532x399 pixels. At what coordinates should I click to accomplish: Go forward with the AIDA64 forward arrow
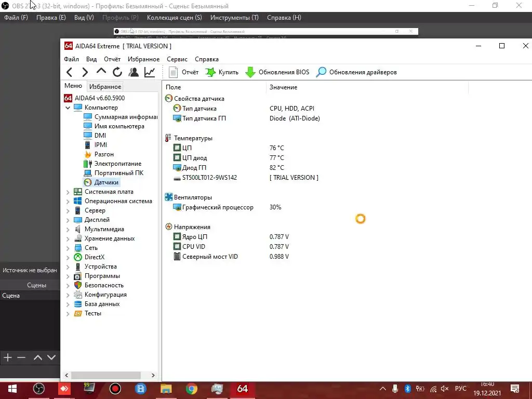coord(85,72)
